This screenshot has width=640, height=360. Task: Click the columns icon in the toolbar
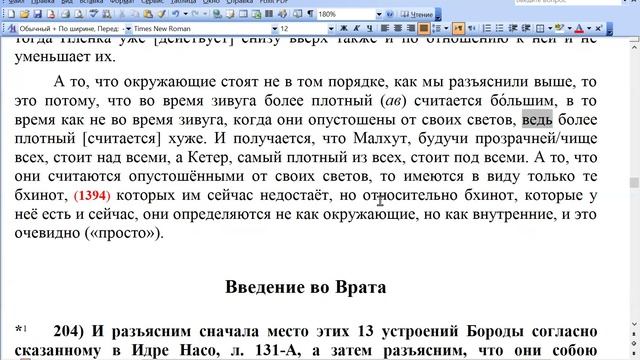[269, 14]
